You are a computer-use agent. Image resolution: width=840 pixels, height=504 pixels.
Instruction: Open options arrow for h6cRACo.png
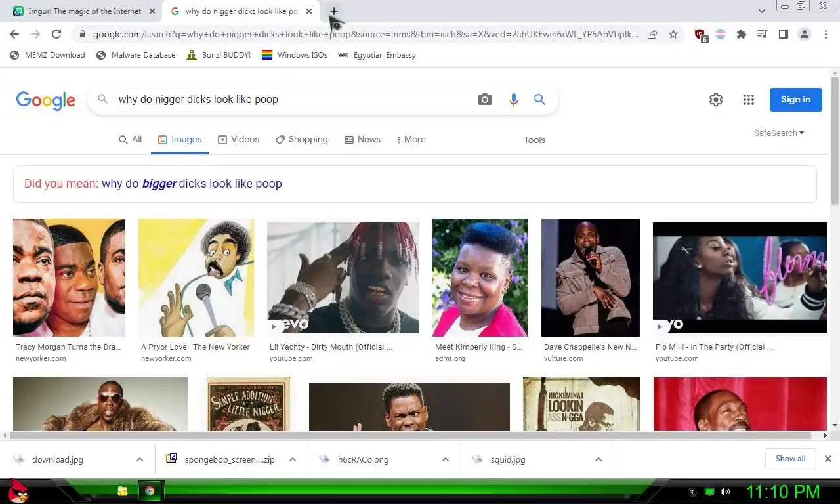pos(446,459)
